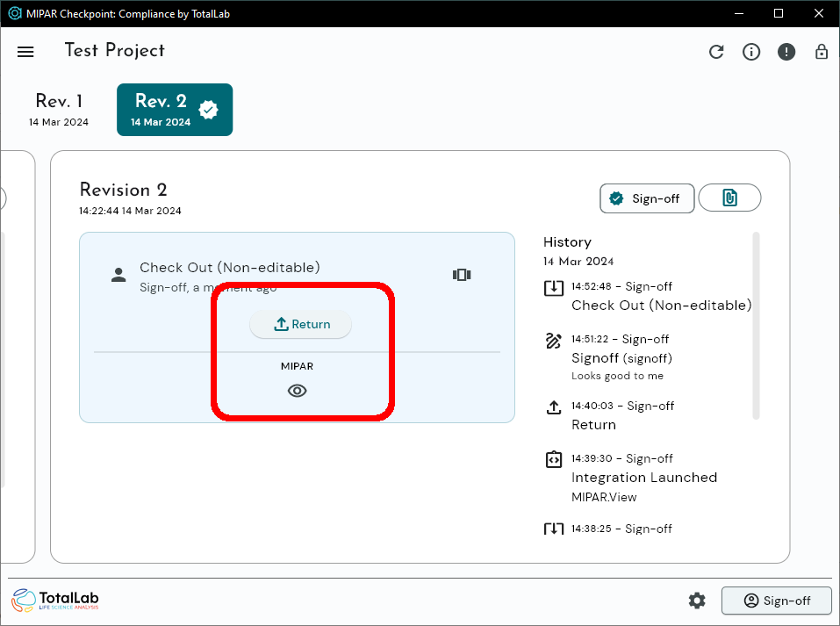
Task: Click the verified badge on Rev. 2
Action: pyautogui.click(x=208, y=110)
